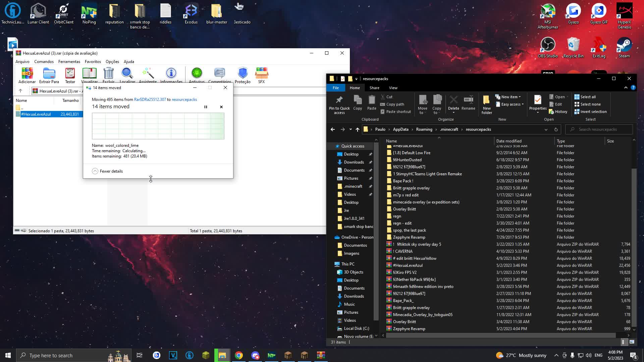Click Select all in ribbon
Image resolution: width=644 pixels, height=362 pixels.
click(x=588, y=97)
